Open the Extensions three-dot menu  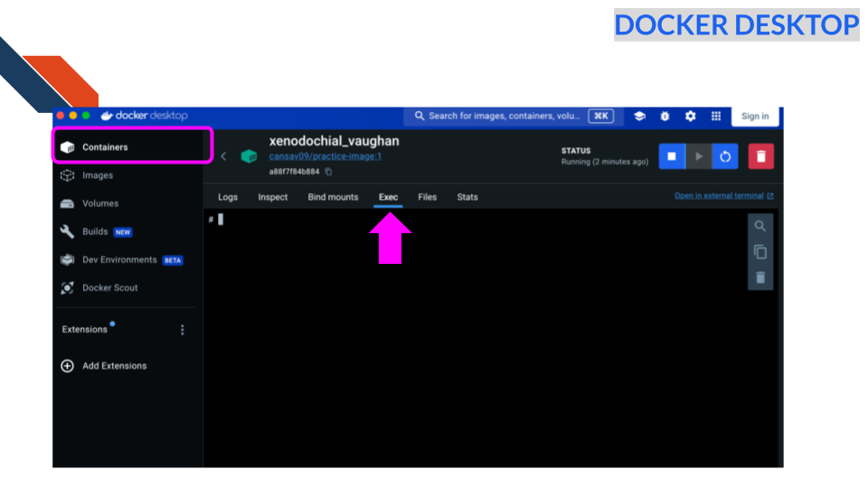[182, 330]
